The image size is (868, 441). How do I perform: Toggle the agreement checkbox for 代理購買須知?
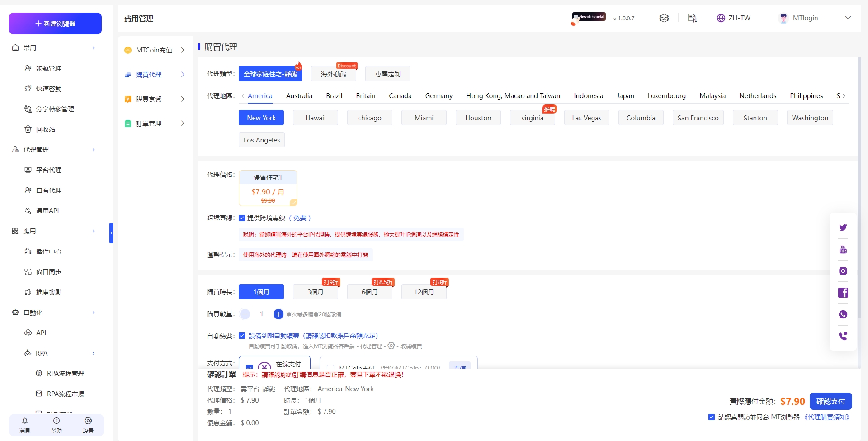(x=712, y=417)
